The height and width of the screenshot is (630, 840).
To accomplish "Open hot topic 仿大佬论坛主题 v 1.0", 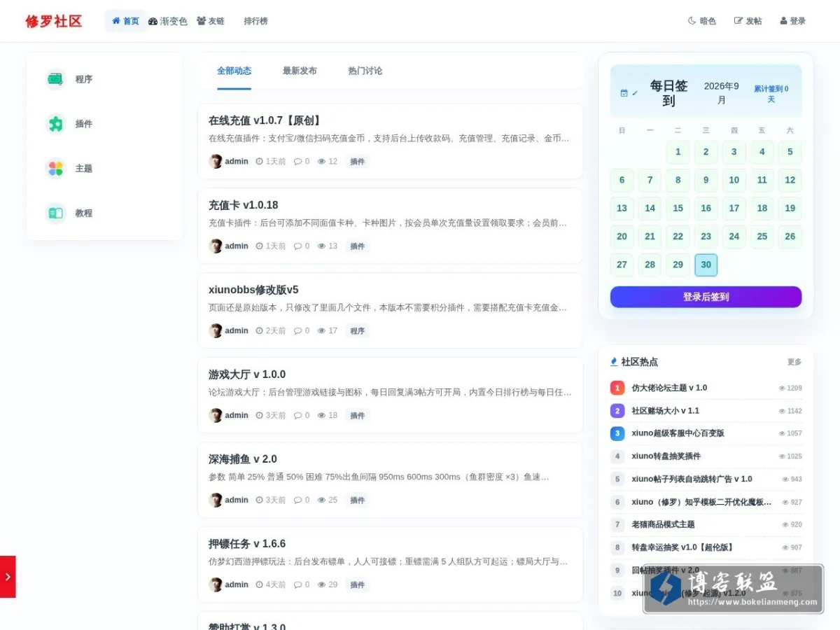I will 669,388.
